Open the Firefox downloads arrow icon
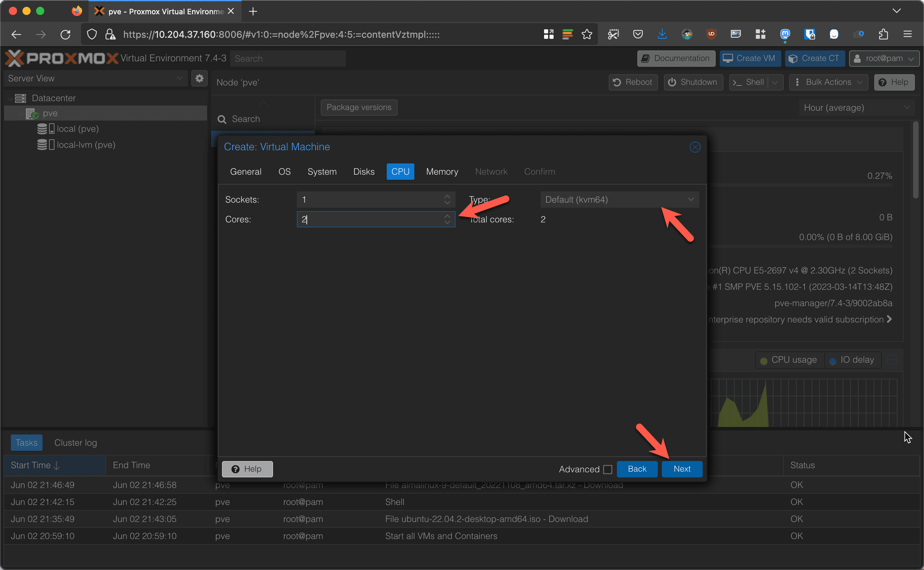The height and width of the screenshot is (570, 924). (x=662, y=34)
